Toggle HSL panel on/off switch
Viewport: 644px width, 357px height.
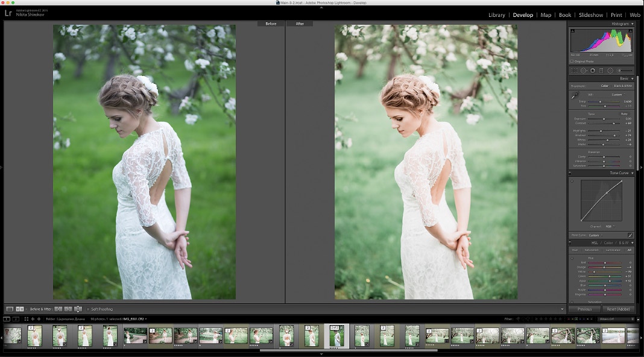point(570,243)
